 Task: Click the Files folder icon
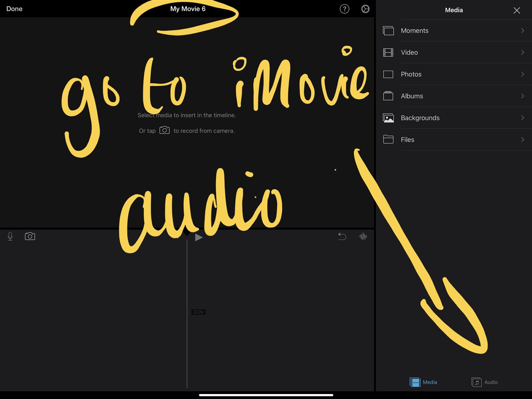click(x=388, y=140)
